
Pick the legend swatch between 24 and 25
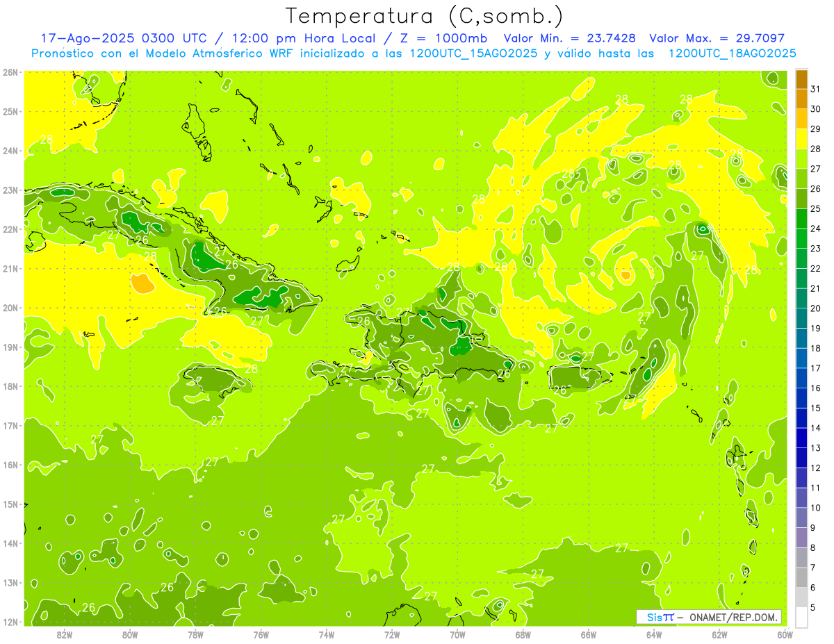[x=801, y=219]
